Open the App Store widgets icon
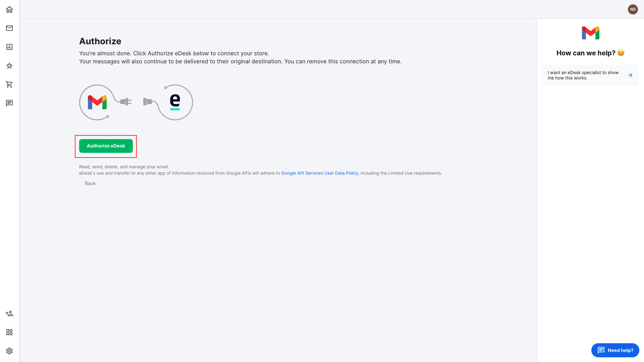The width and height of the screenshot is (644, 362). tap(9, 332)
